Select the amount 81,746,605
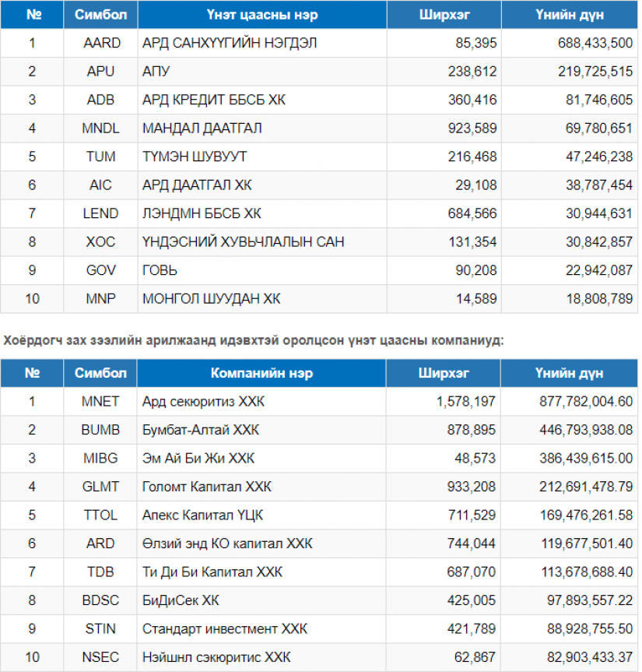The width and height of the screenshot is (642, 672). [x=598, y=100]
